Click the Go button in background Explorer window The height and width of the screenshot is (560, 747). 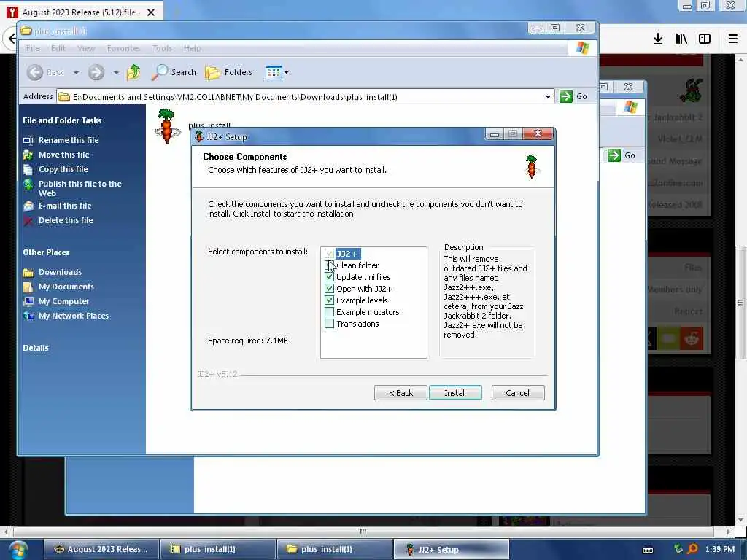pyautogui.click(x=622, y=155)
